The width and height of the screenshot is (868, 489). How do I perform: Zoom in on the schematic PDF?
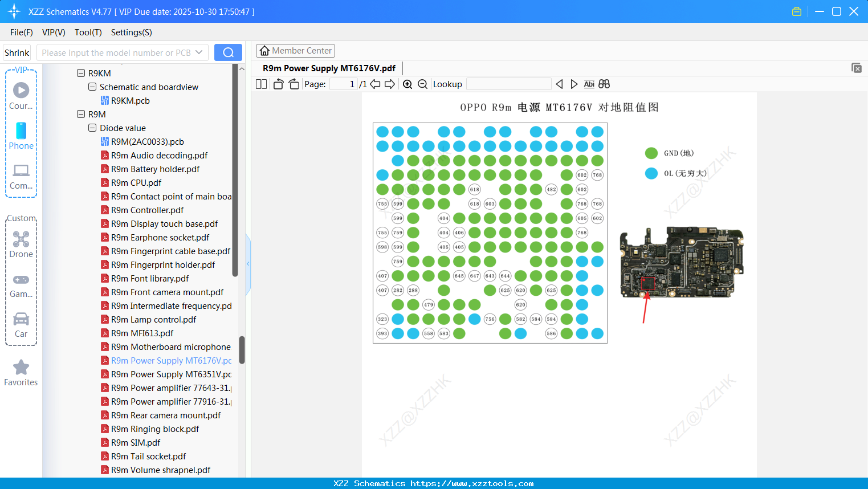tap(407, 84)
